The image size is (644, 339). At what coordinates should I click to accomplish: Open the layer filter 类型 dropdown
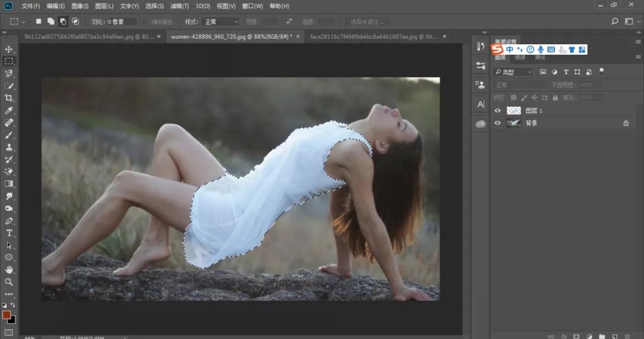point(513,72)
